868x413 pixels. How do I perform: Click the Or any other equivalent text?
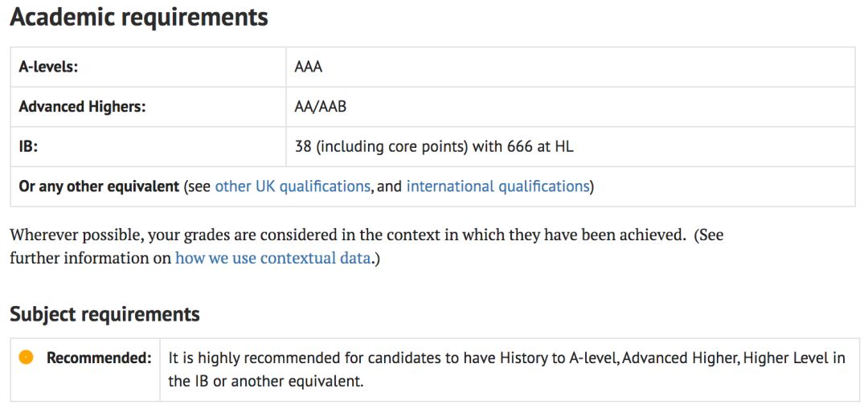[x=99, y=186]
